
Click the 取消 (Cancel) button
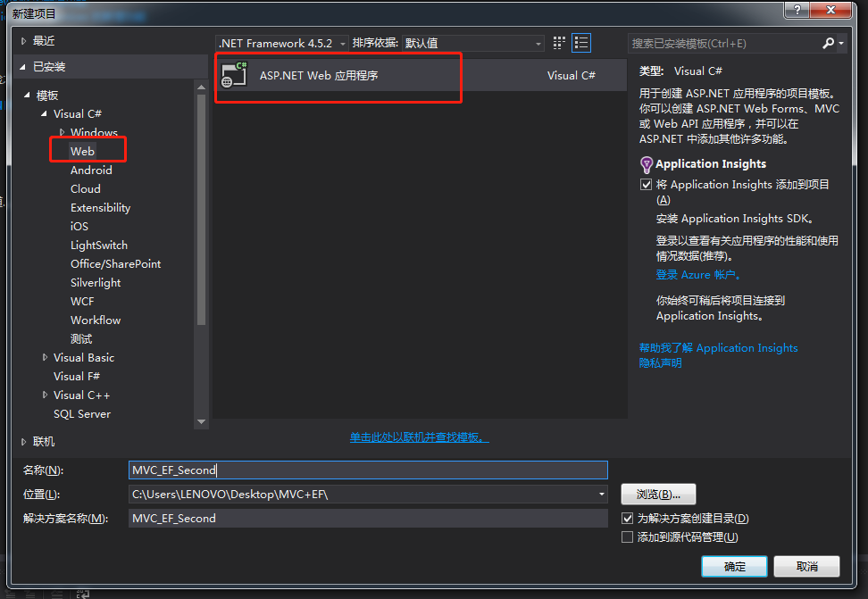point(806,566)
